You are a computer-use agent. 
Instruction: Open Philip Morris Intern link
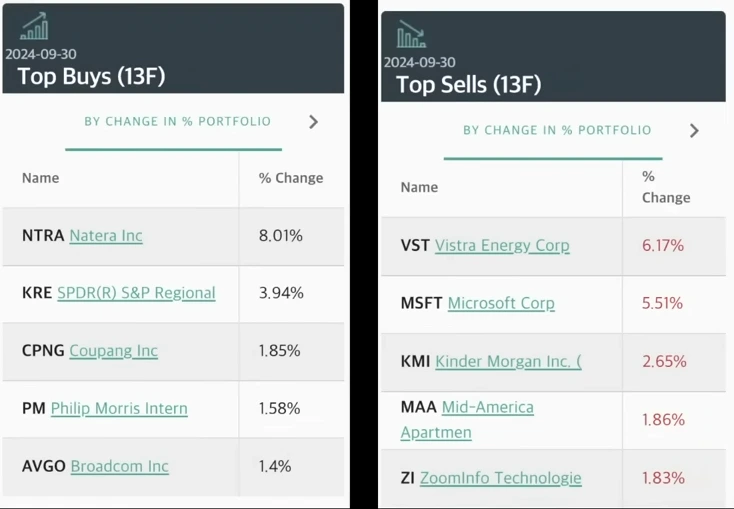(x=119, y=408)
